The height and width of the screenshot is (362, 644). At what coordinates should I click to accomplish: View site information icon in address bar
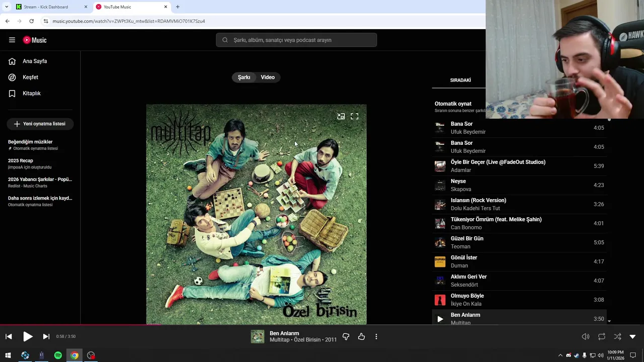click(46, 21)
